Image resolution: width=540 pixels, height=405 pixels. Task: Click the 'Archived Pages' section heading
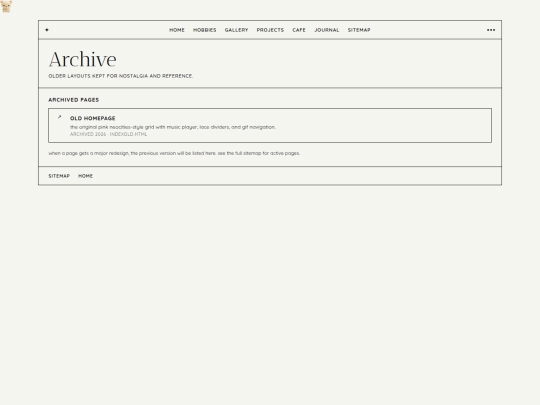pyautogui.click(x=74, y=100)
